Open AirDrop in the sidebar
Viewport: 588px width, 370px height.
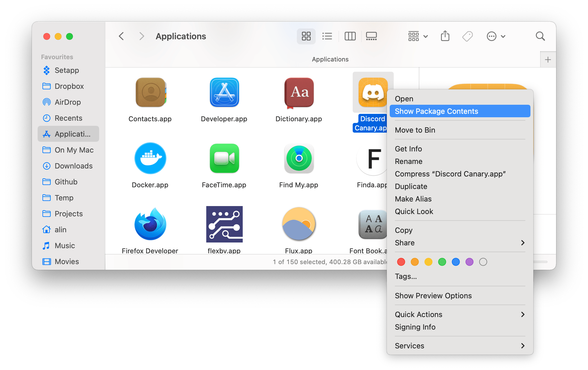click(x=68, y=102)
